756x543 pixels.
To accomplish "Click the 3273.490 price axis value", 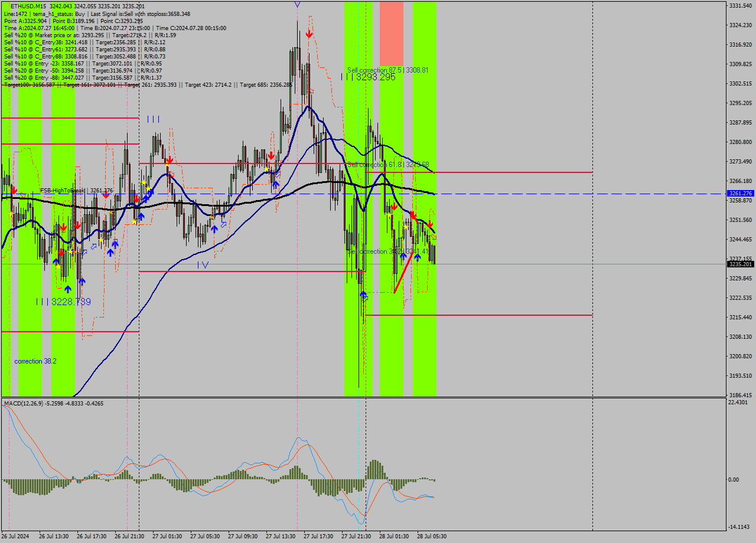I will click(740, 161).
